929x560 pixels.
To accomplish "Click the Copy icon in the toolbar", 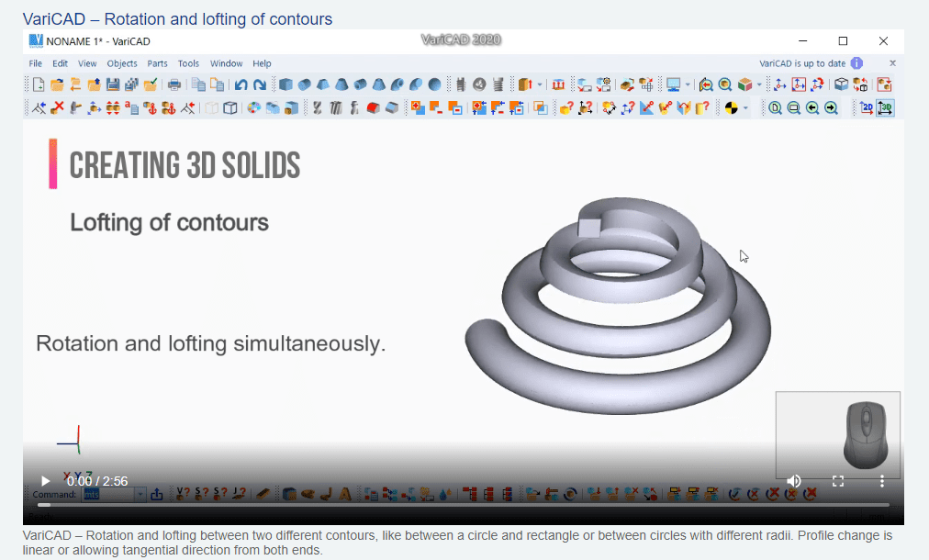I will click(x=198, y=84).
